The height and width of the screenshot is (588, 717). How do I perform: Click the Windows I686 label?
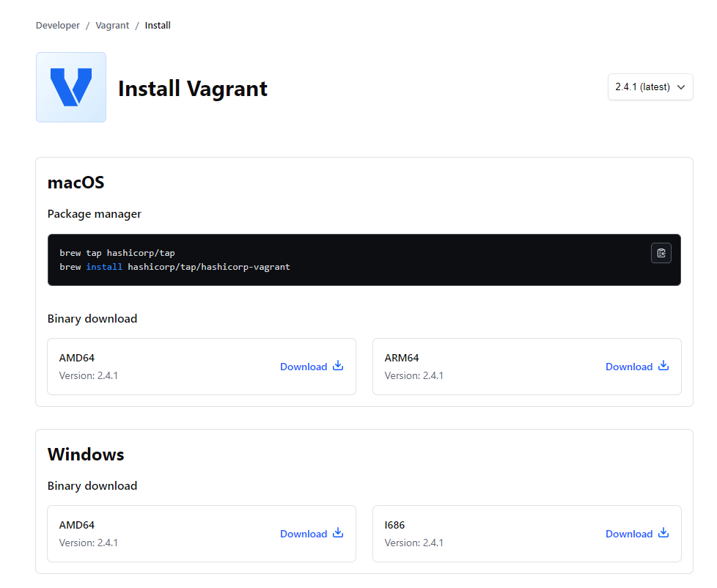pyautogui.click(x=394, y=526)
